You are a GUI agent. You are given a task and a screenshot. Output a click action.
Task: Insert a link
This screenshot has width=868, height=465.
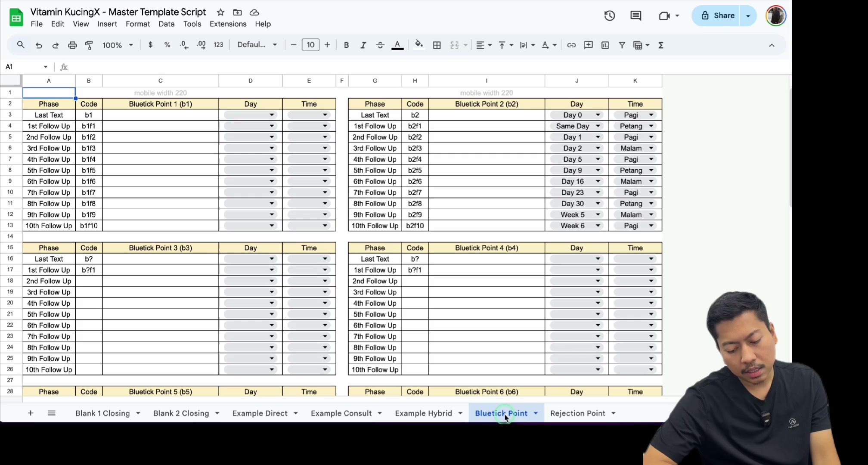tap(571, 45)
